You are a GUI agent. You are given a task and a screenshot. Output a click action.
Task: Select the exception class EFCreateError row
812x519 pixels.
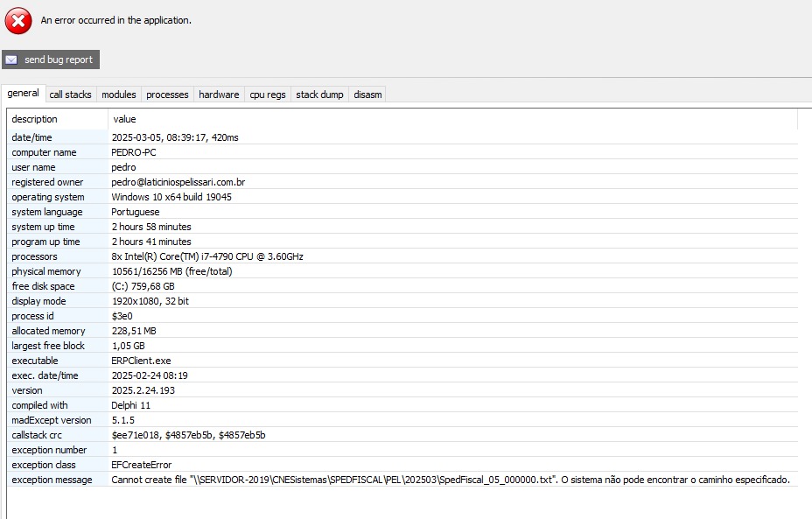pos(141,465)
